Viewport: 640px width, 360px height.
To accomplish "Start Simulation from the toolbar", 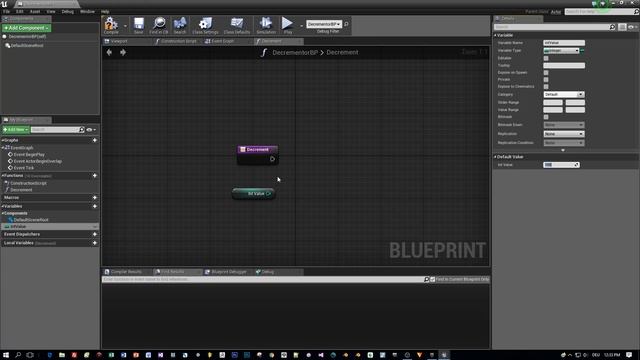I will click(x=266, y=25).
